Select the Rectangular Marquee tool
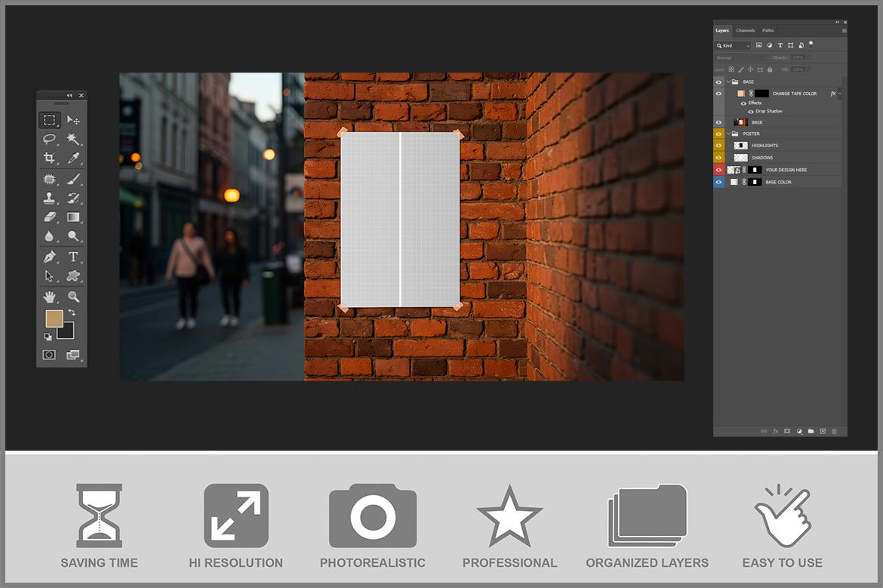This screenshot has width=883, height=588. [x=49, y=120]
